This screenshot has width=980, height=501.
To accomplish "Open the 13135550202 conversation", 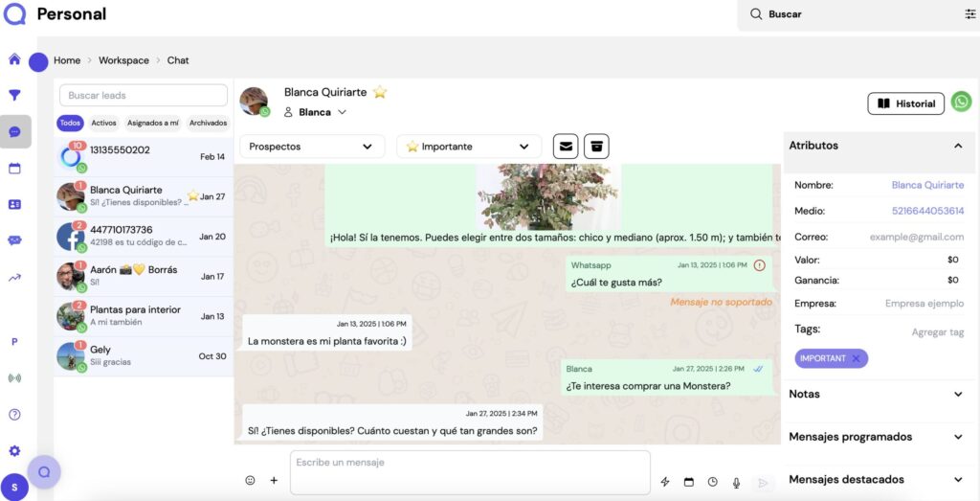I will [144, 156].
